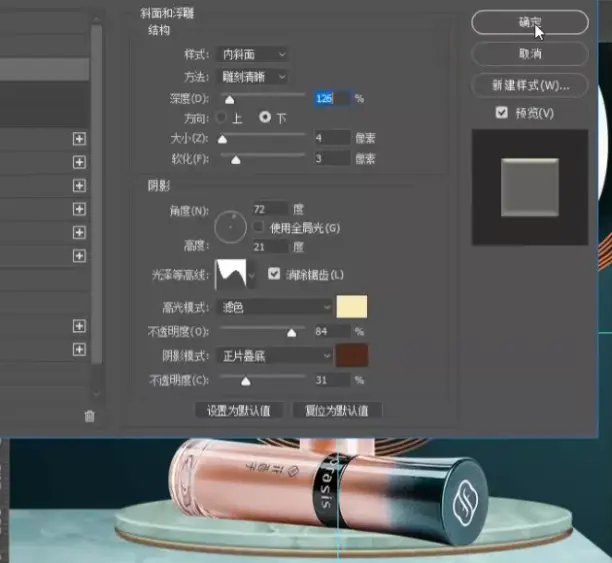
Task: Click the circular angle dial control
Action: (230, 227)
